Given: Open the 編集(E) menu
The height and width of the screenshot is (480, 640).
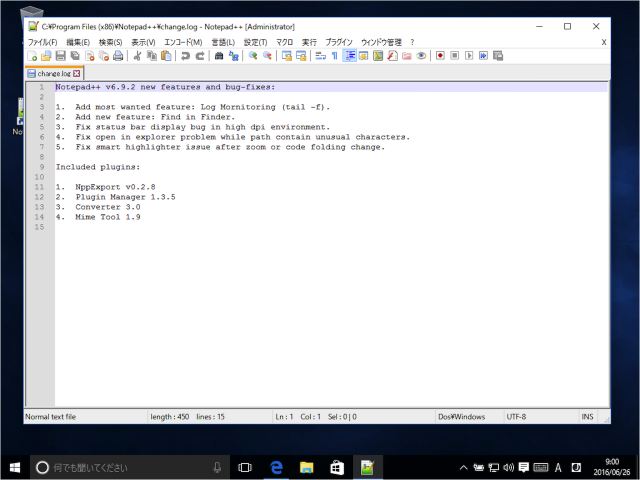Looking at the screenshot, I should click(78, 42).
